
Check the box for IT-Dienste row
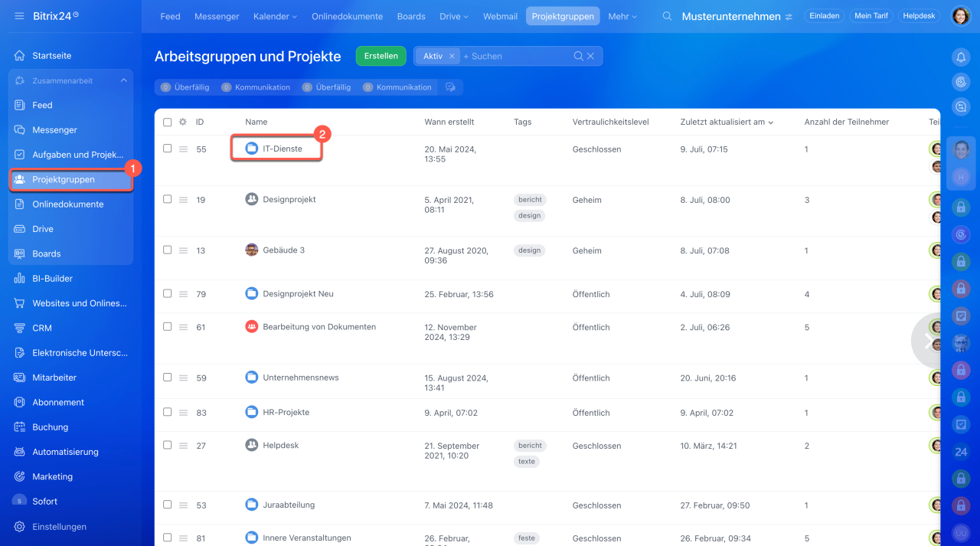168,149
